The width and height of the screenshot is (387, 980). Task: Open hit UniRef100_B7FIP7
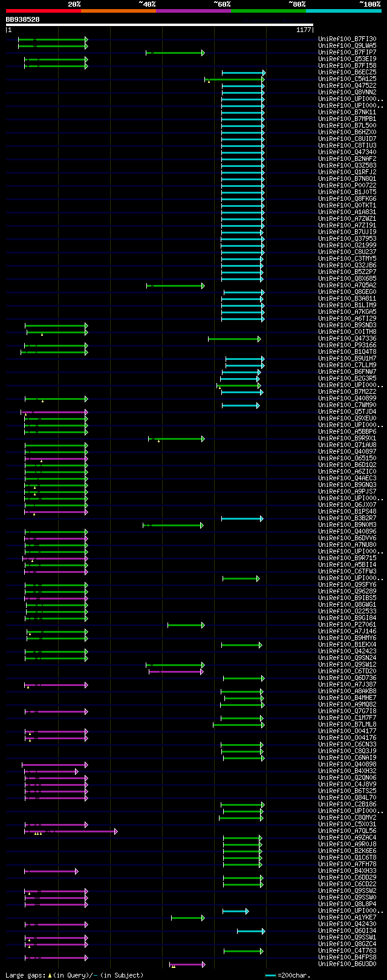click(347, 53)
